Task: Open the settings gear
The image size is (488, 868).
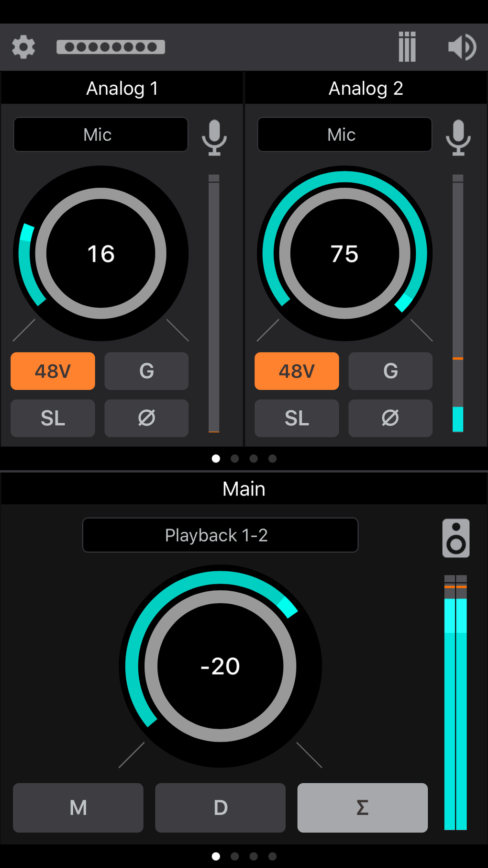Action: 23,47
